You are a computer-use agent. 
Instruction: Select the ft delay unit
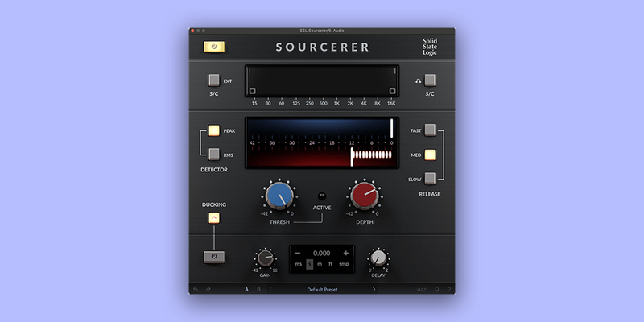[330, 264]
